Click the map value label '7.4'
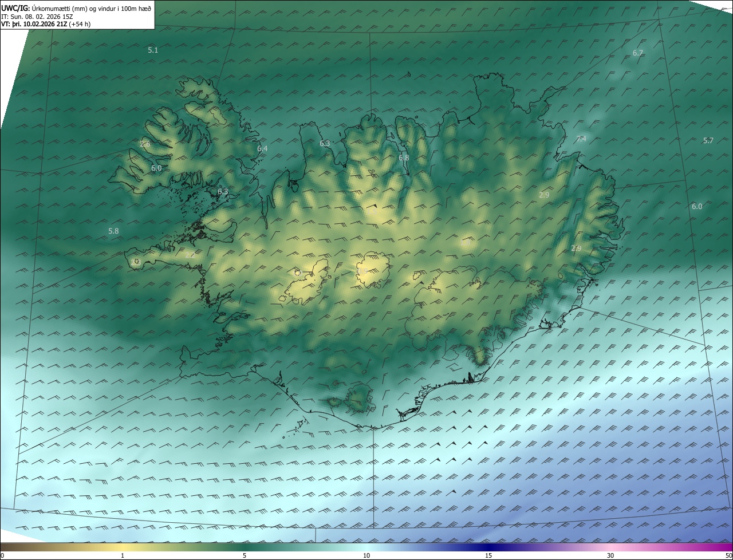 (581, 139)
